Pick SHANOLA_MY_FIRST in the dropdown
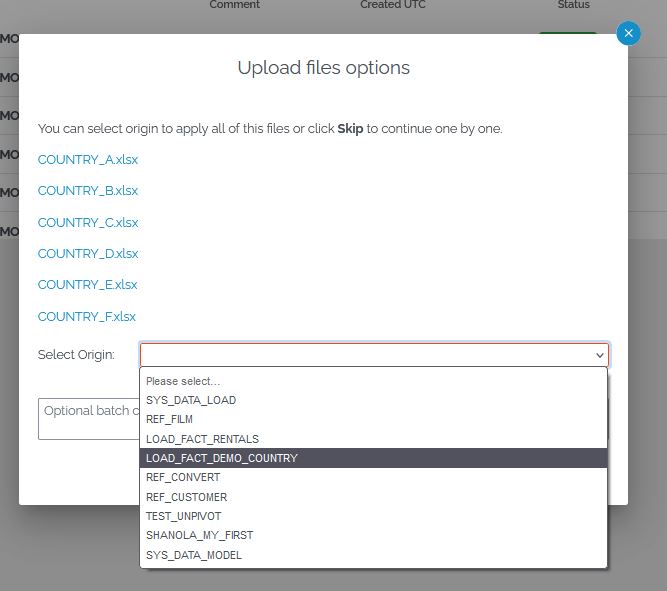Screen dimensions: 667x591 point(198,535)
